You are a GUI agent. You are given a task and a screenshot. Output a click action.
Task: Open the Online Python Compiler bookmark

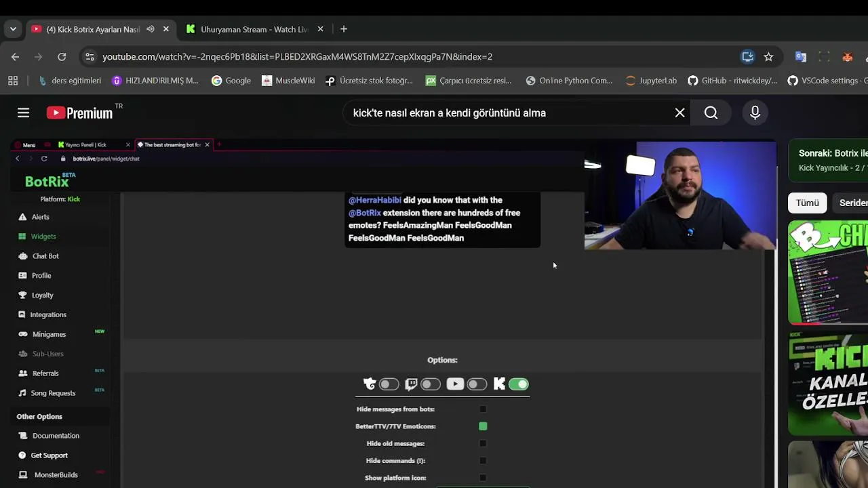pos(569,81)
